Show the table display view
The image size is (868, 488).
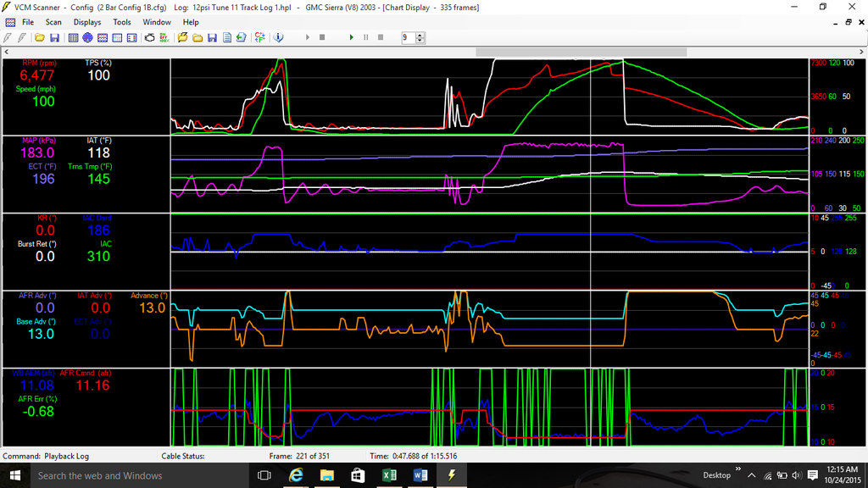(x=73, y=37)
